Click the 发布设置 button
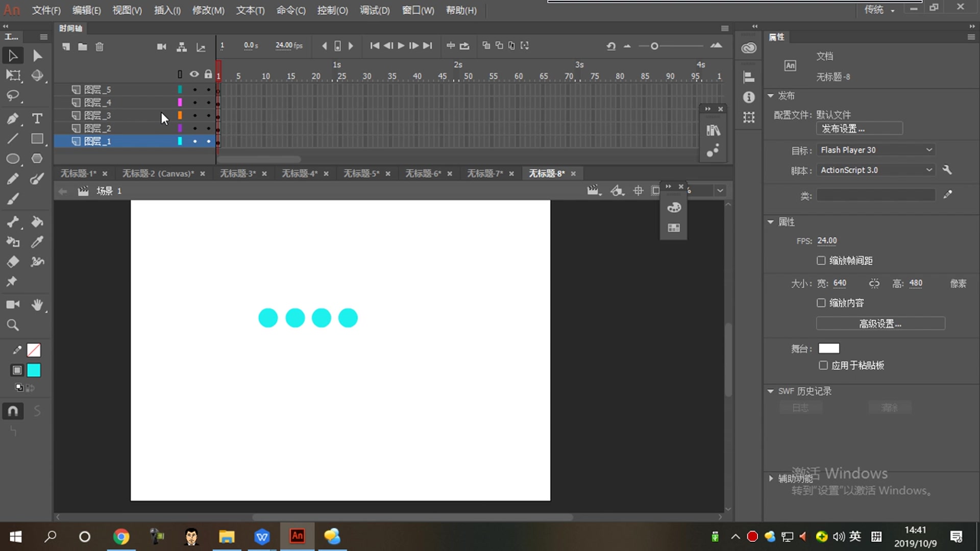Viewport: 980px width, 551px height. point(859,129)
